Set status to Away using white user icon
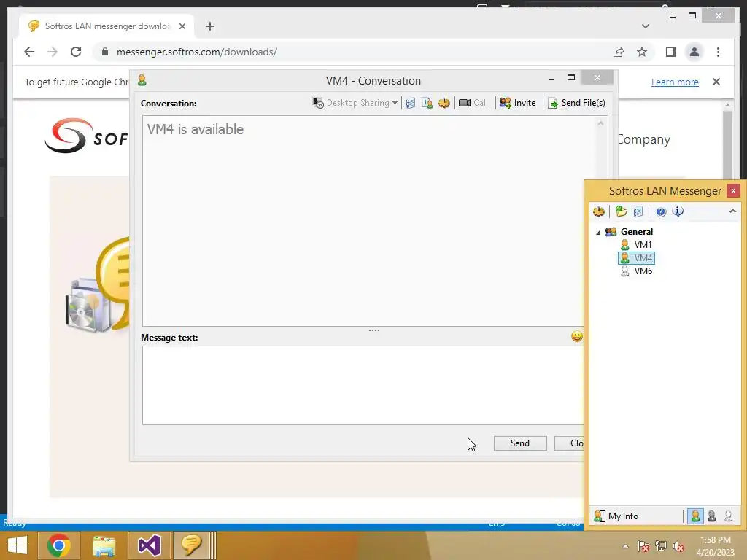This screenshot has width=747, height=560. 728,516
